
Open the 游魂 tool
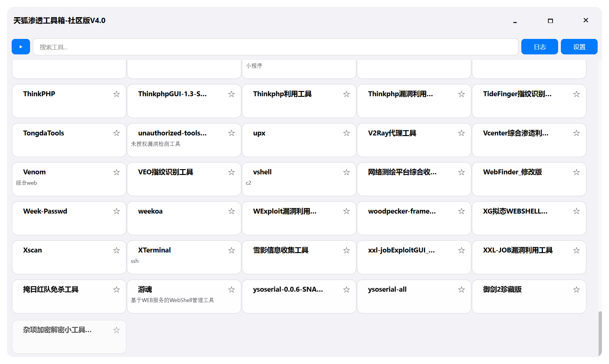click(x=184, y=297)
